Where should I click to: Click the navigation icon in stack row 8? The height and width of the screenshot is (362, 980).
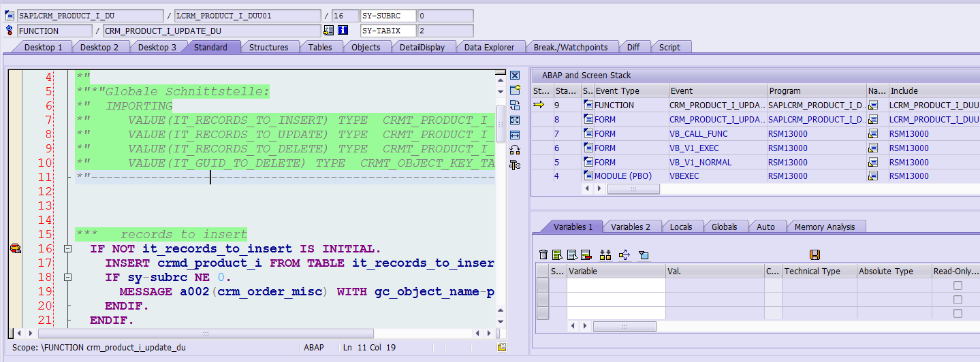coord(873,120)
